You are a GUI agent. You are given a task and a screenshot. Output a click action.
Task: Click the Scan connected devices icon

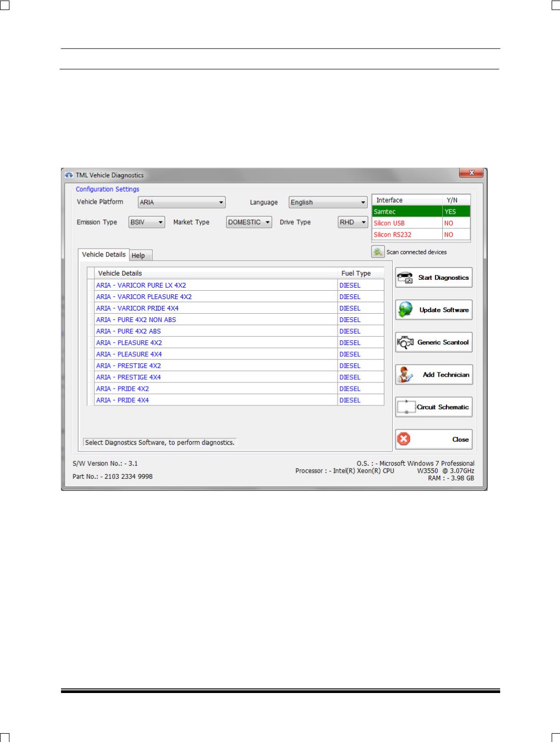[378, 252]
